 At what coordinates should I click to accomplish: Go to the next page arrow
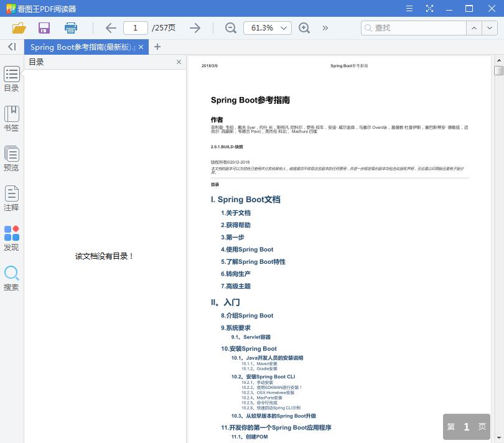click(x=195, y=28)
